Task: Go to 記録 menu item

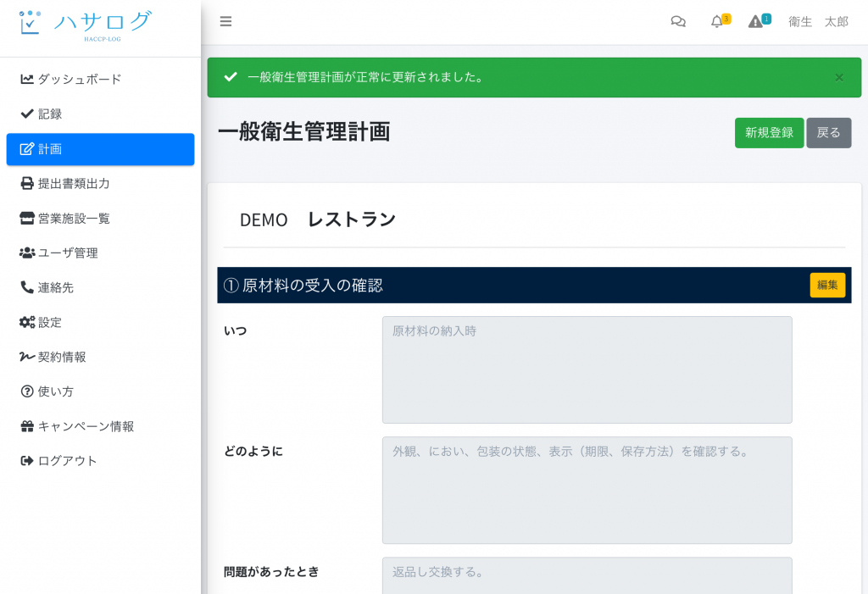Action: pyautogui.click(x=100, y=114)
